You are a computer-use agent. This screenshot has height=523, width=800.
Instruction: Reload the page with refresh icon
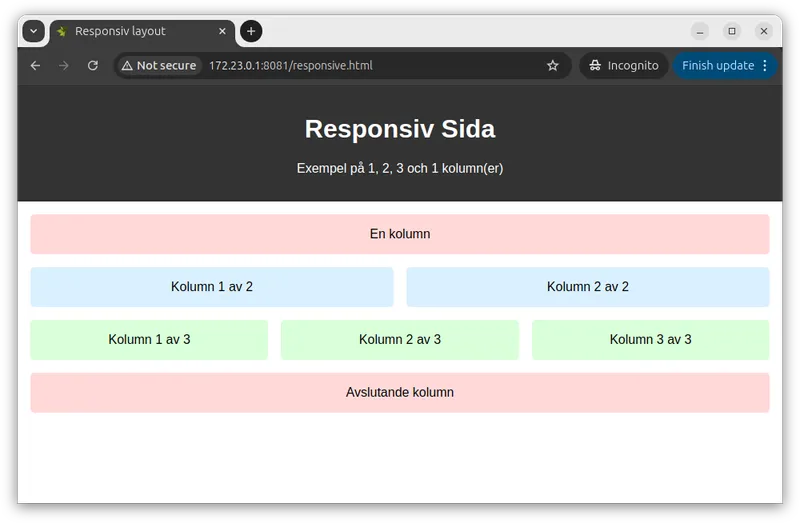(93, 66)
